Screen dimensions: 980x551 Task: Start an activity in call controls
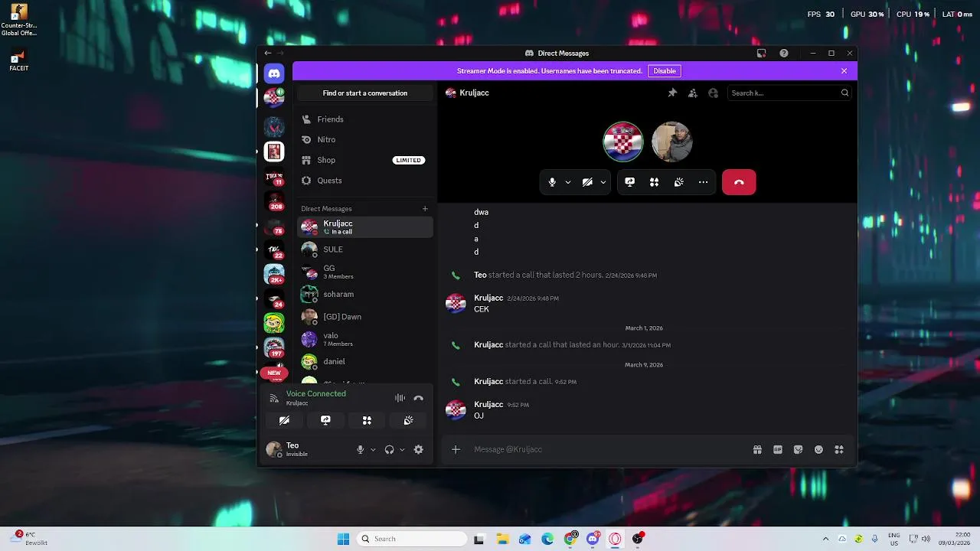[655, 182]
